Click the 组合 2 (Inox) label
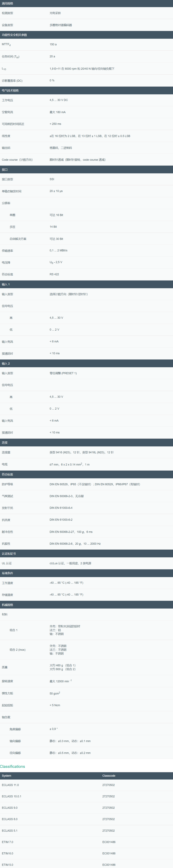This screenshot has width=173, height=868. 18,650
